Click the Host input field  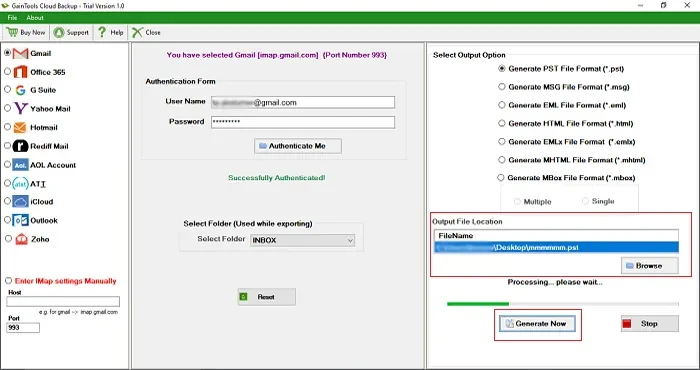pyautogui.click(x=63, y=301)
